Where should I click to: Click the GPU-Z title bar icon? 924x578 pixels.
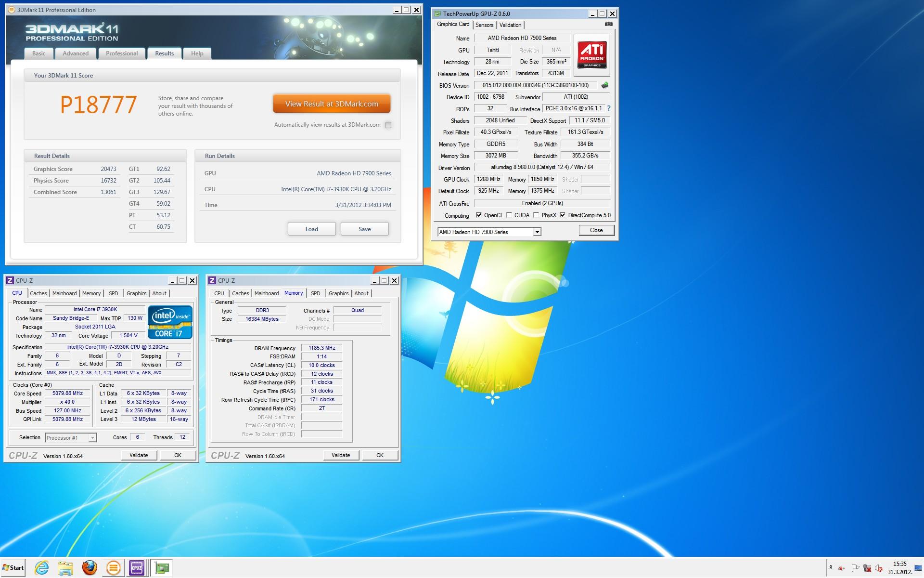tap(437, 13)
